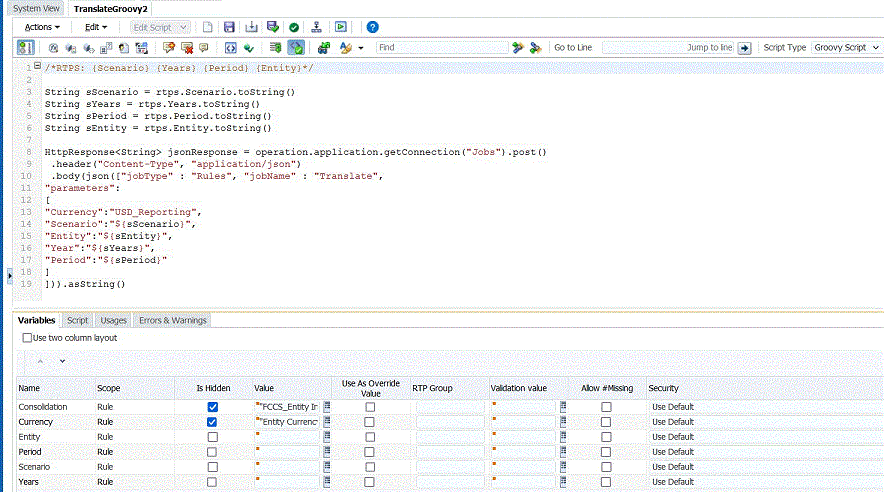Expand the Actions menu
The height and width of the screenshot is (492, 884).
pos(42,27)
